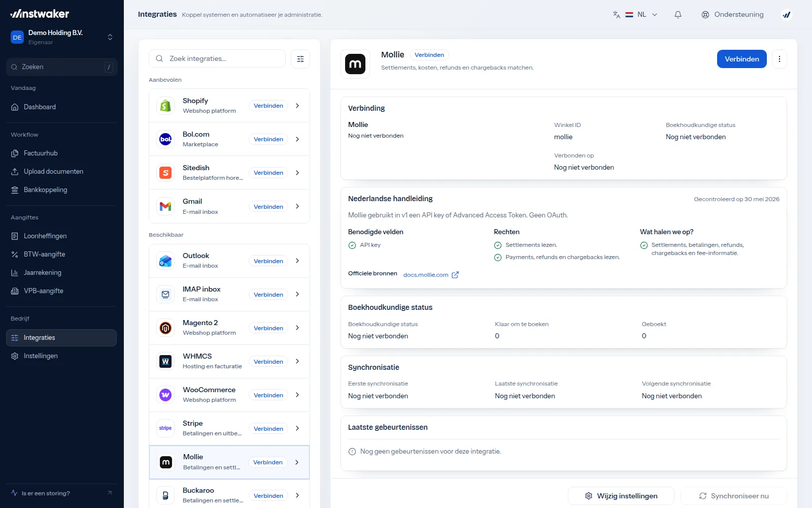This screenshot has width=812, height=508.
Task: Click the blue Verbinden button
Action: click(x=742, y=59)
